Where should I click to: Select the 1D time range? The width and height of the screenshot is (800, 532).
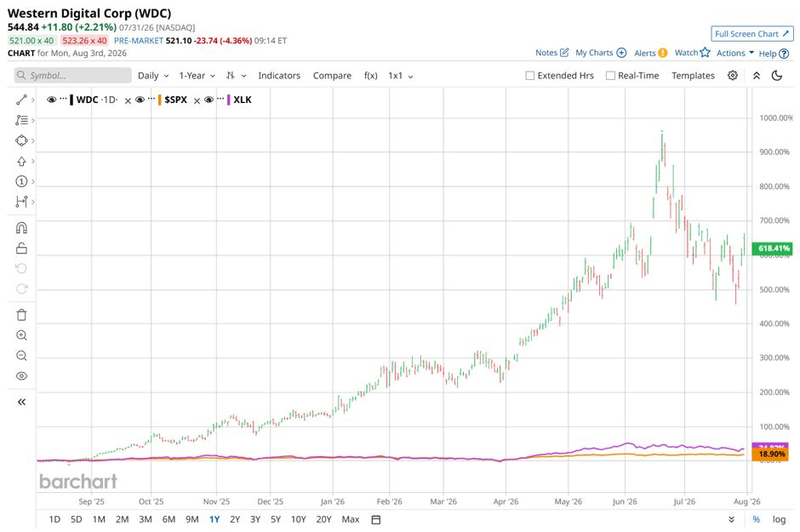[54, 520]
